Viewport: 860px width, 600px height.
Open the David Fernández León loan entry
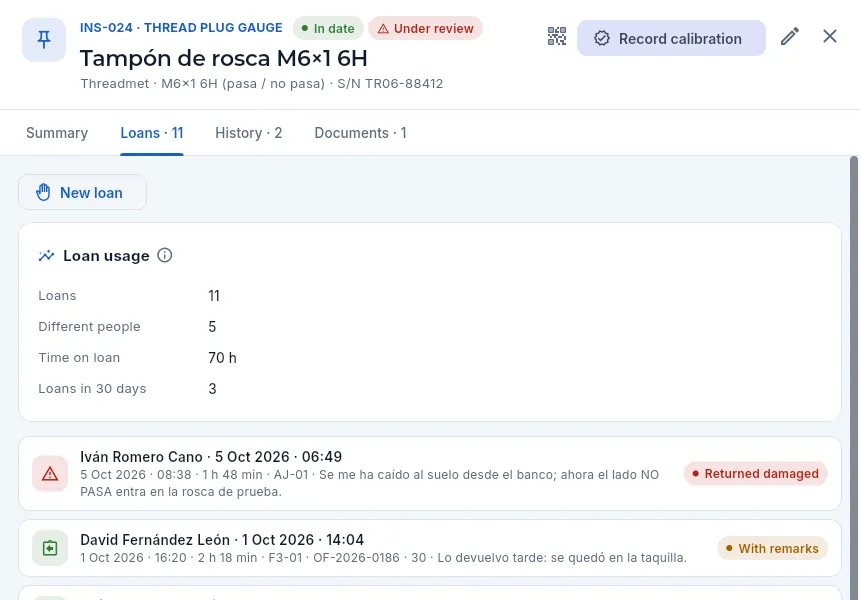point(430,548)
